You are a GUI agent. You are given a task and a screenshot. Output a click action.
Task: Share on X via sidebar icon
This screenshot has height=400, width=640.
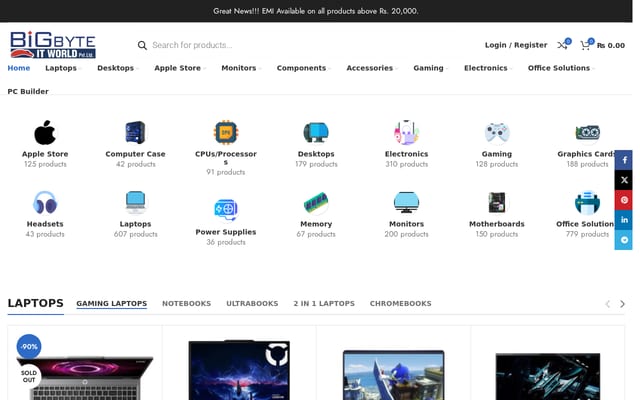(624, 180)
